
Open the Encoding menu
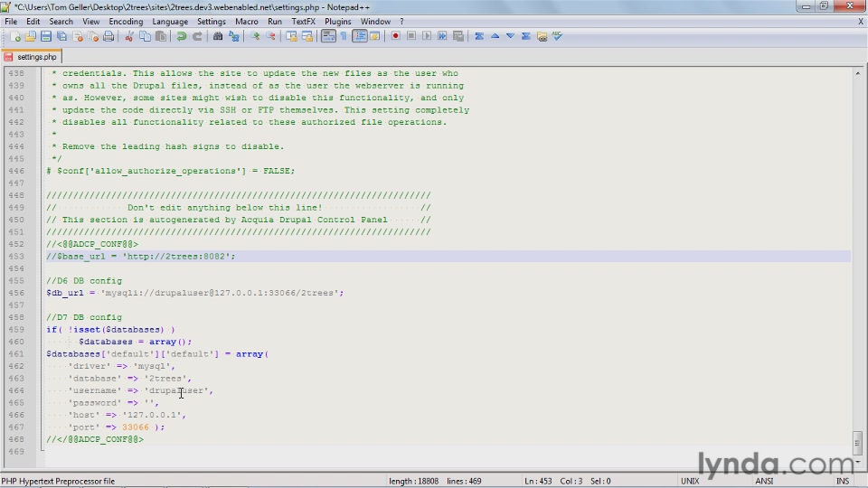pyautogui.click(x=126, y=22)
